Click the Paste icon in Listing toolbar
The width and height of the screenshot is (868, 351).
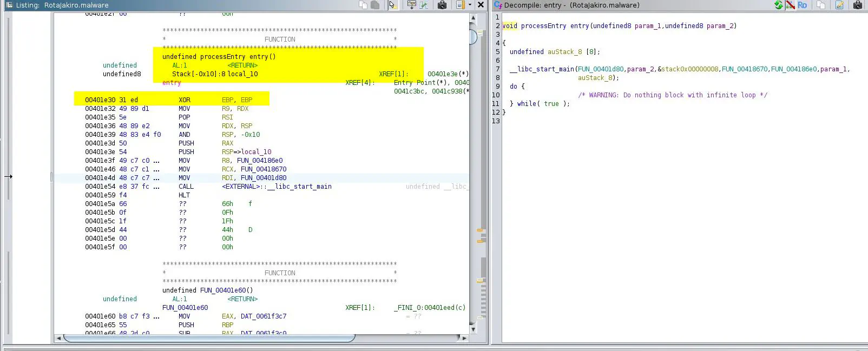374,5
